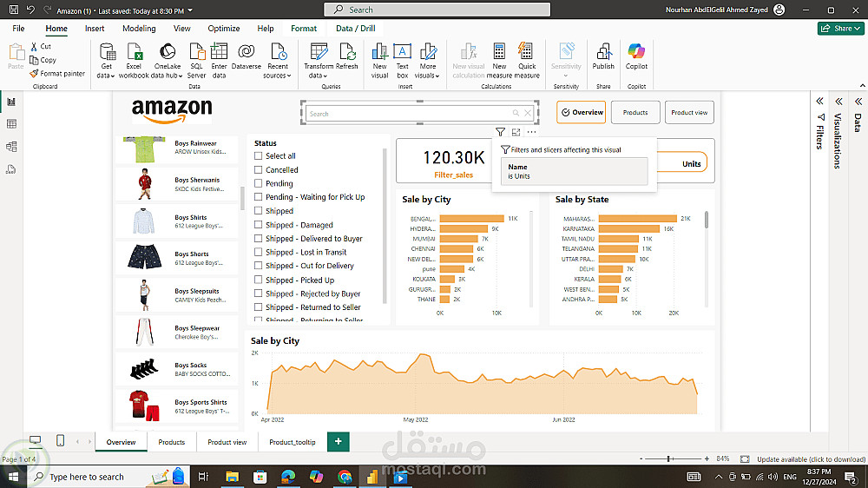Image resolution: width=868 pixels, height=488 pixels.
Task: Check the Select all status box
Action: (x=258, y=155)
